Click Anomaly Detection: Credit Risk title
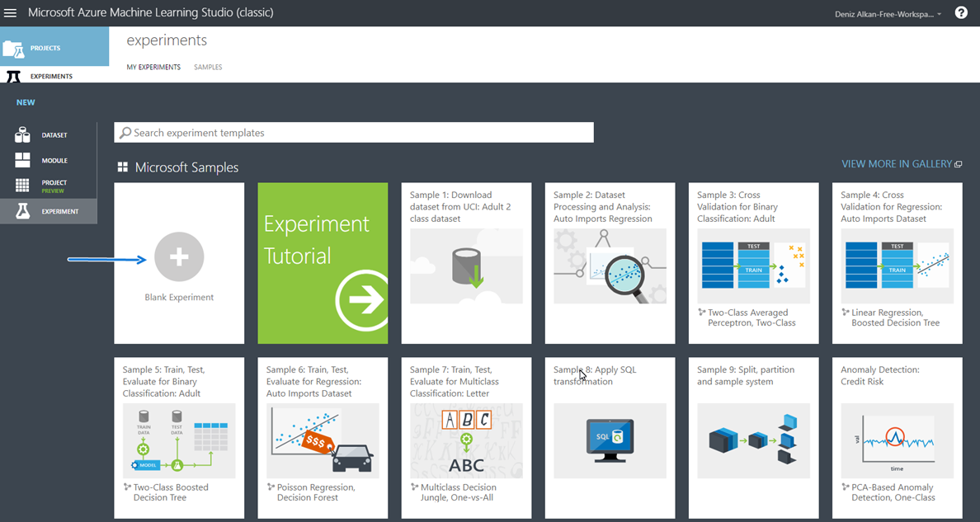 pyautogui.click(x=880, y=376)
